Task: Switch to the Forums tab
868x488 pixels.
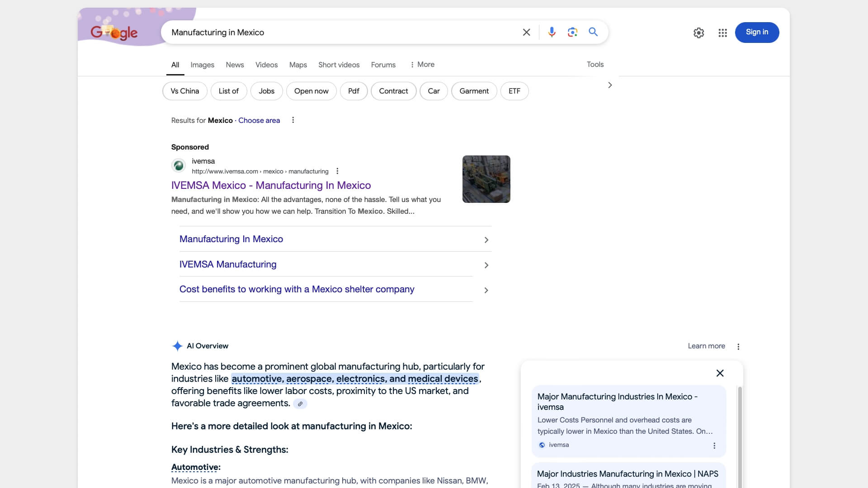Action: (x=383, y=65)
